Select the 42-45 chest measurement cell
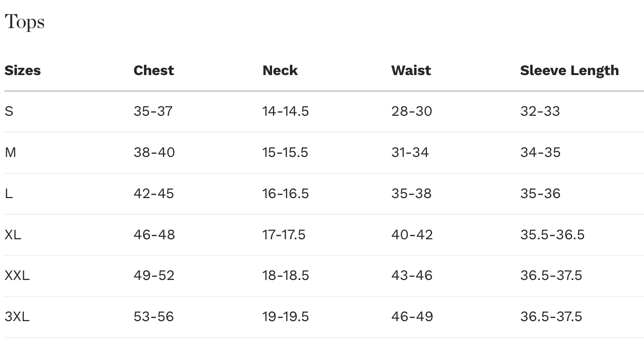 tap(154, 194)
